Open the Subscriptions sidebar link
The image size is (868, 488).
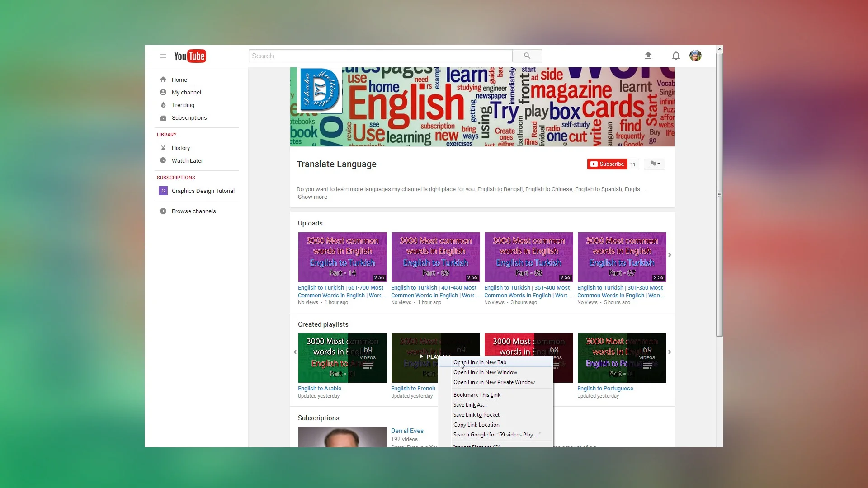(x=189, y=117)
